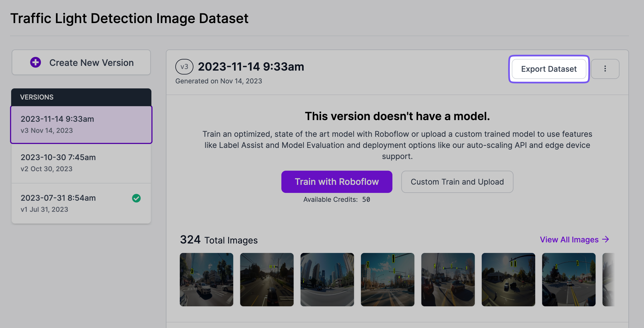Open first image thumbnail with white car
Viewport: 644px width, 328px height.
coord(207,280)
